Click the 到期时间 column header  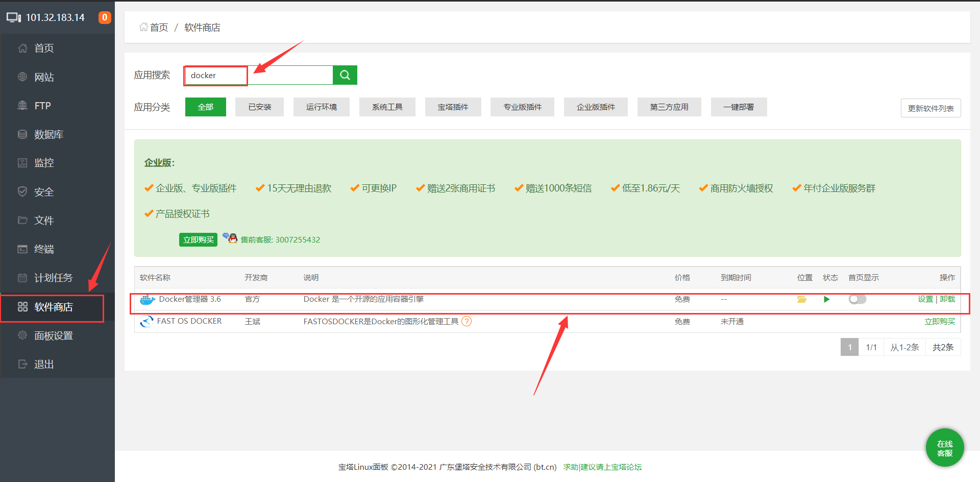coord(736,277)
